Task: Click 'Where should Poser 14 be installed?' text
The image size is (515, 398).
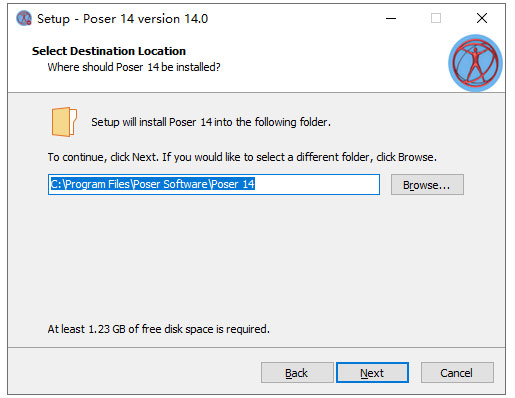Action: tap(134, 67)
